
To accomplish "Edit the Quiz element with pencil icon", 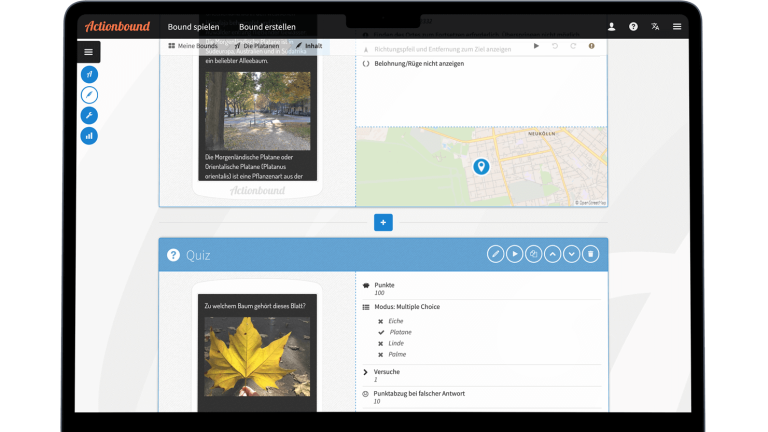I will (495, 254).
